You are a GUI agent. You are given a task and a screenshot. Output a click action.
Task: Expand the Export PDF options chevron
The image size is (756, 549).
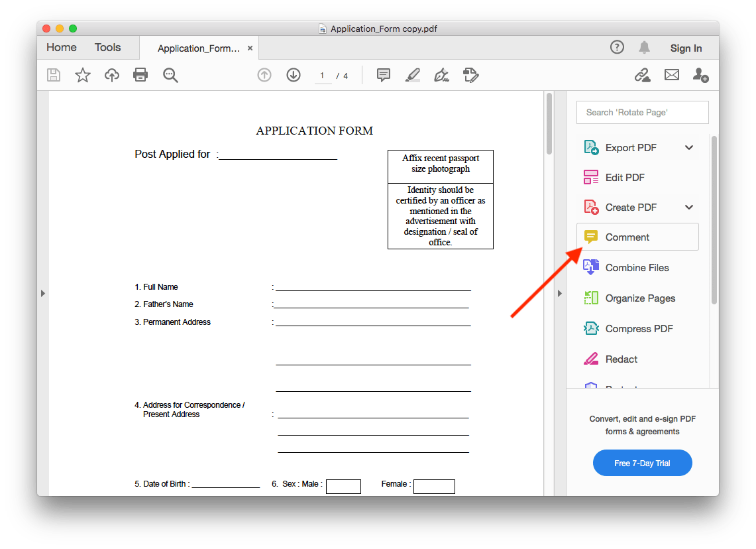point(688,147)
